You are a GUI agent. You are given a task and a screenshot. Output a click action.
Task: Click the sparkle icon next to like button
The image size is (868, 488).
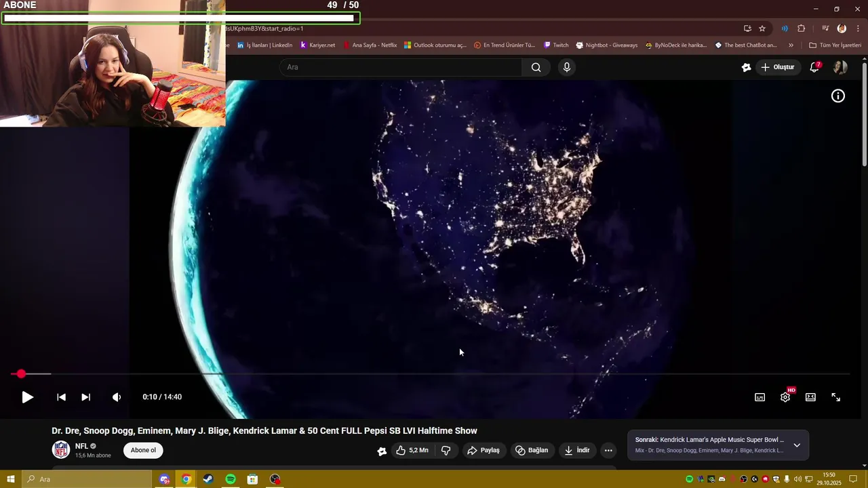pos(382,451)
